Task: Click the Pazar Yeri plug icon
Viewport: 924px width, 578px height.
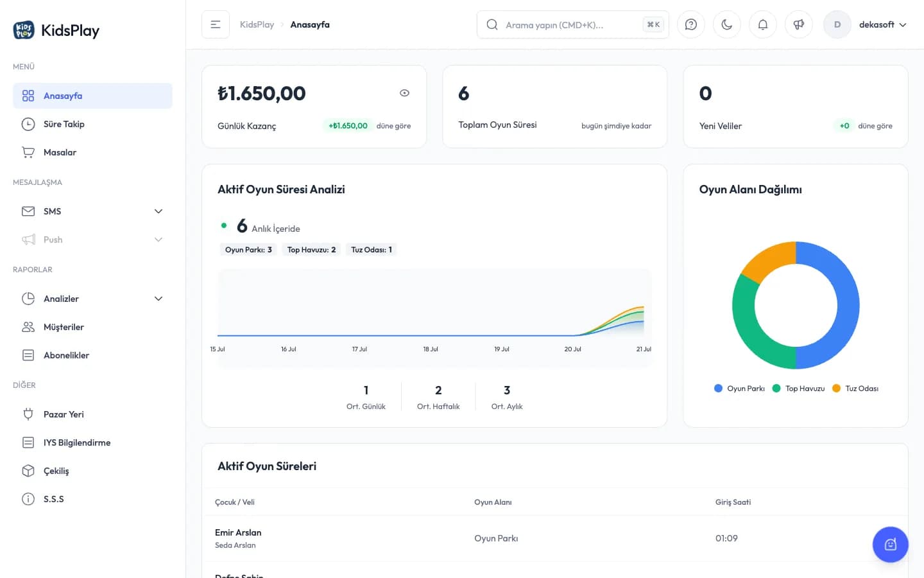Action: coord(28,414)
